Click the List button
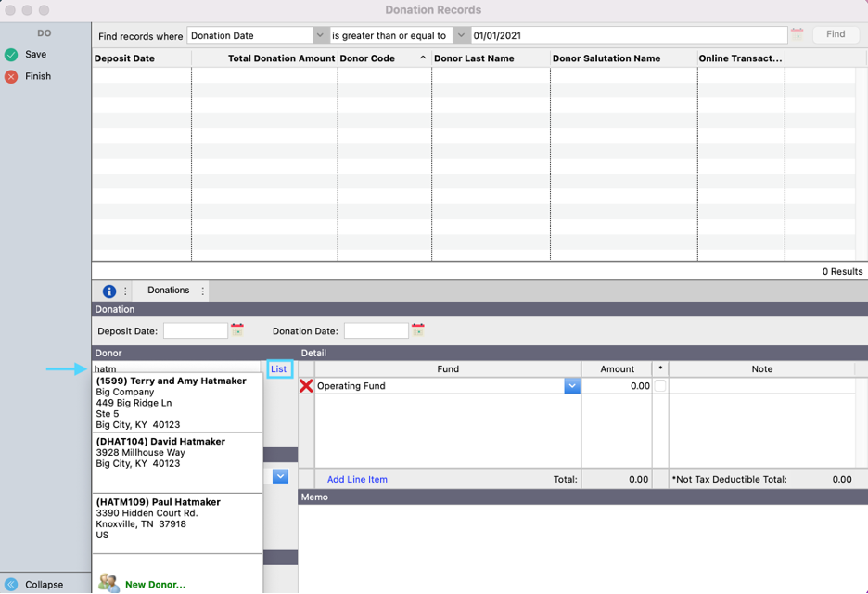 278,369
